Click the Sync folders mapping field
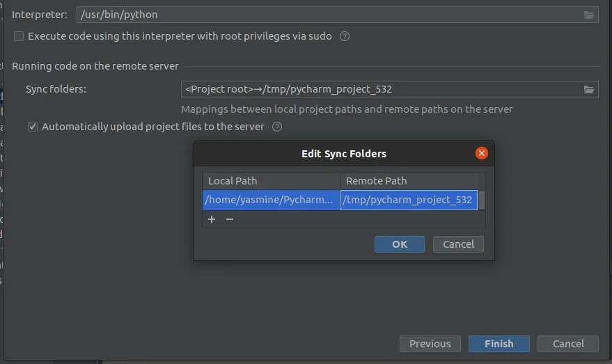The width and height of the screenshot is (612, 364). 389,89
